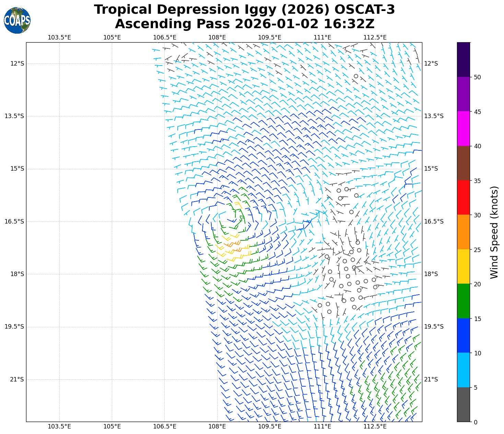Viewport: 504px width, 434px height.
Task: Click the brown 35-40 knot colorbar band
Action: click(x=463, y=163)
